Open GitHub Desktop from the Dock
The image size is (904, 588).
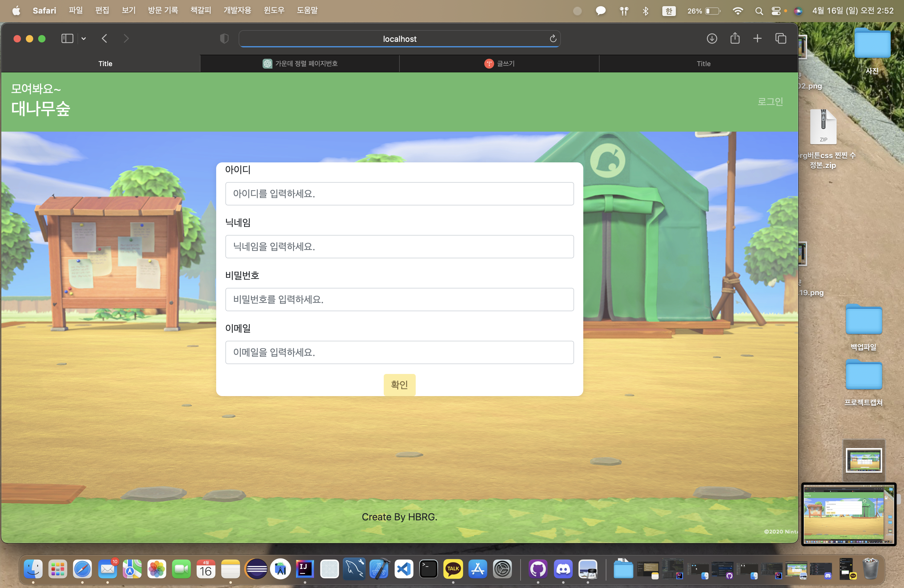click(538, 569)
